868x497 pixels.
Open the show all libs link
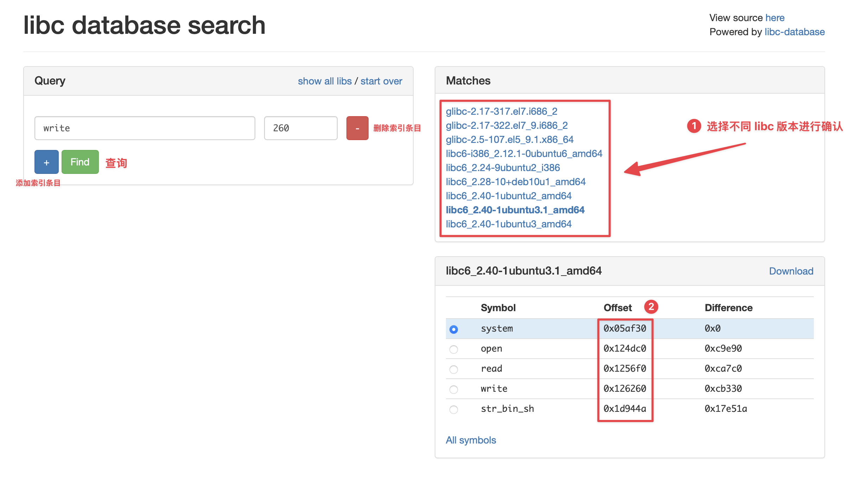pyautogui.click(x=324, y=81)
